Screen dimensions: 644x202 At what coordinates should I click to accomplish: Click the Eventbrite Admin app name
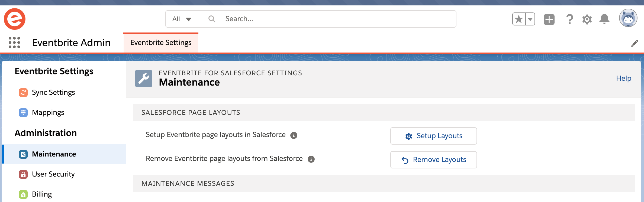point(71,43)
